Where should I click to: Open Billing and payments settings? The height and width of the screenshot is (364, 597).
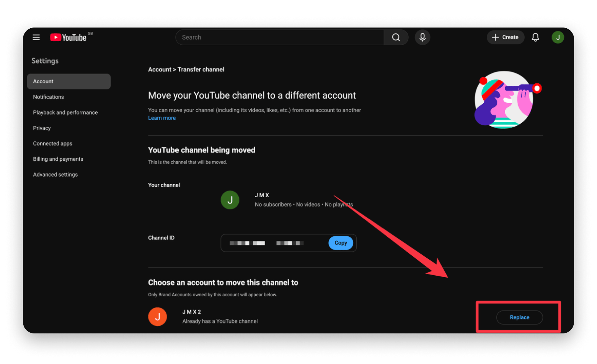coord(58,159)
